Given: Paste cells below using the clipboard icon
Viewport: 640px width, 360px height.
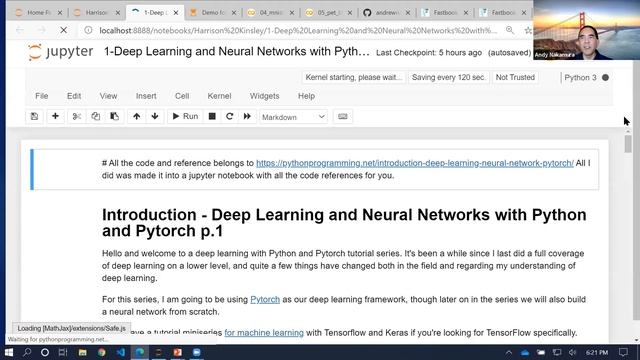Looking at the screenshot, I should (114, 117).
